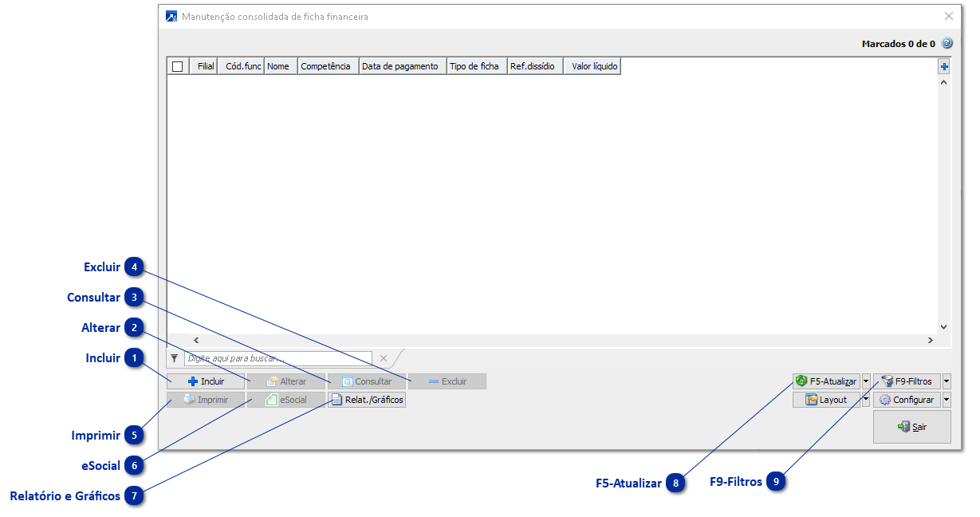The image size is (980, 517).
Task: Click the Excluir button
Action: click(447, 381)
